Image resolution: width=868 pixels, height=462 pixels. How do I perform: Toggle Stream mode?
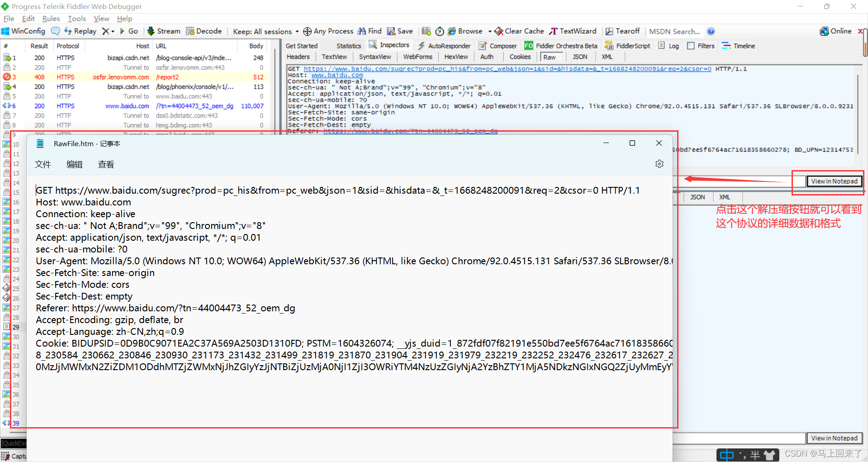(164, 31)
